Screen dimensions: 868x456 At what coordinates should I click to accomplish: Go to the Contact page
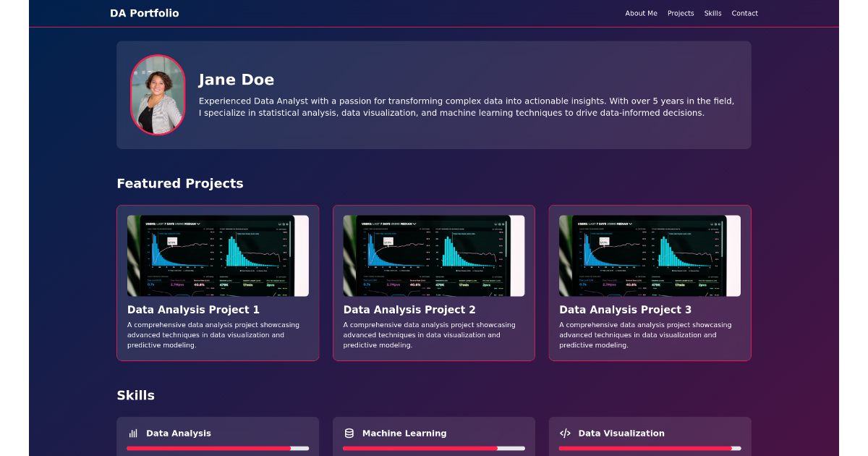point(744,13)
